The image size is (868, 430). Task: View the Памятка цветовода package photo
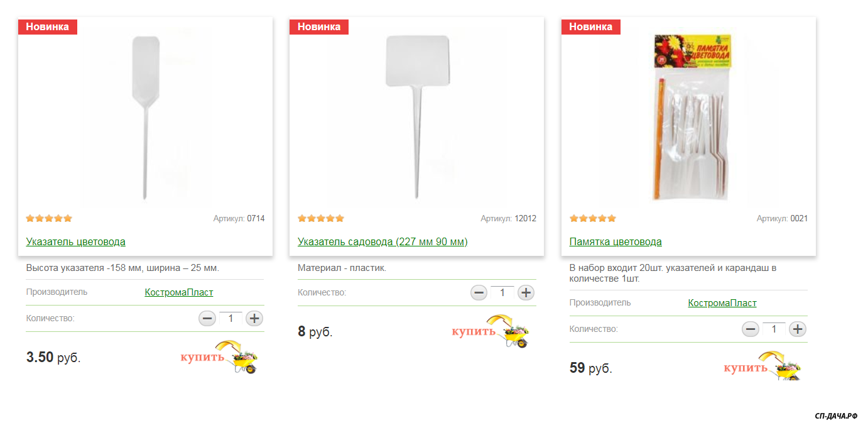point(688,116)
